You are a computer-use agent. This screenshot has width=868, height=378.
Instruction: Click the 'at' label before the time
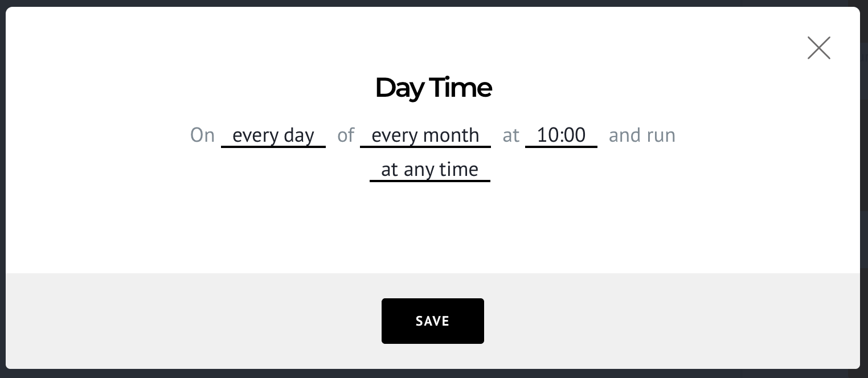[x=510, y=135]
